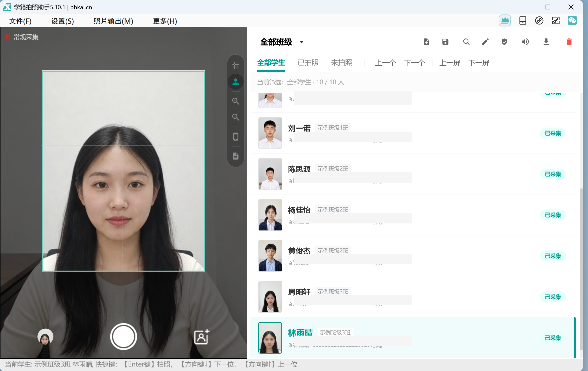Click 黄俊杰's photo thumbnail
Screen dimensions: 588x371
(x=270, y=256)
